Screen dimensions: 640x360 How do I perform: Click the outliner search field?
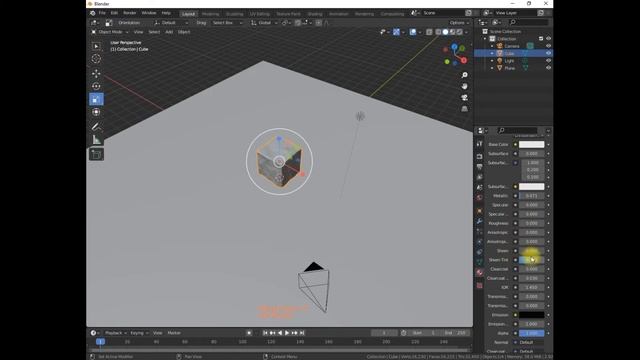point(529,22)
